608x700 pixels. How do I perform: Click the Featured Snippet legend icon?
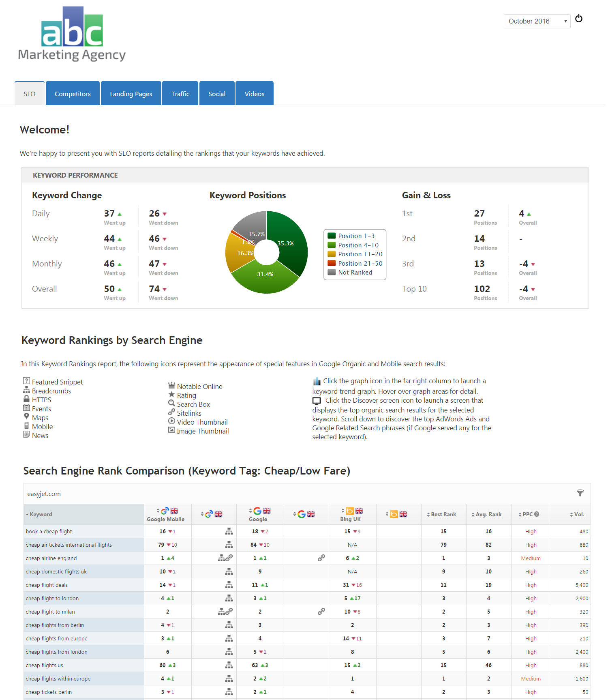tap(26, 381)
